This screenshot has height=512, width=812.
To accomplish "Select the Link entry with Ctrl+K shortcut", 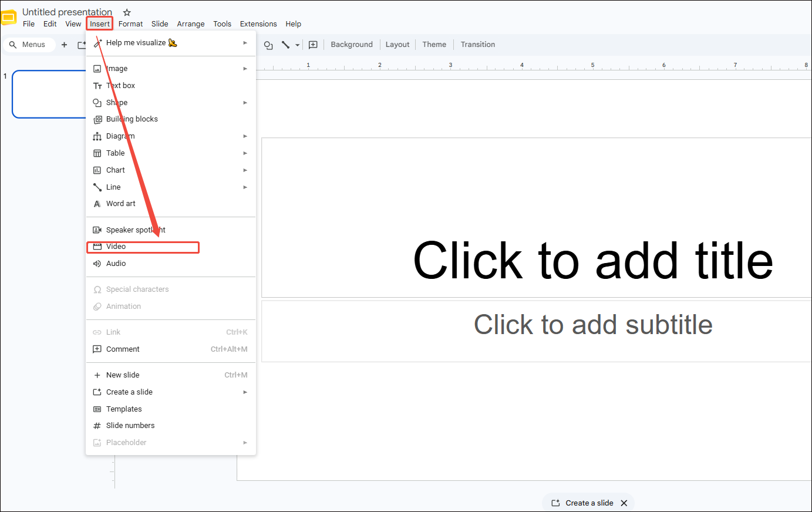I will click(x=171, y=332).
